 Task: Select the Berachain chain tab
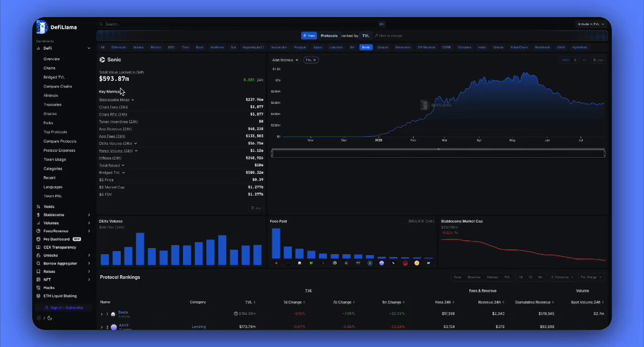coord(403,47)
